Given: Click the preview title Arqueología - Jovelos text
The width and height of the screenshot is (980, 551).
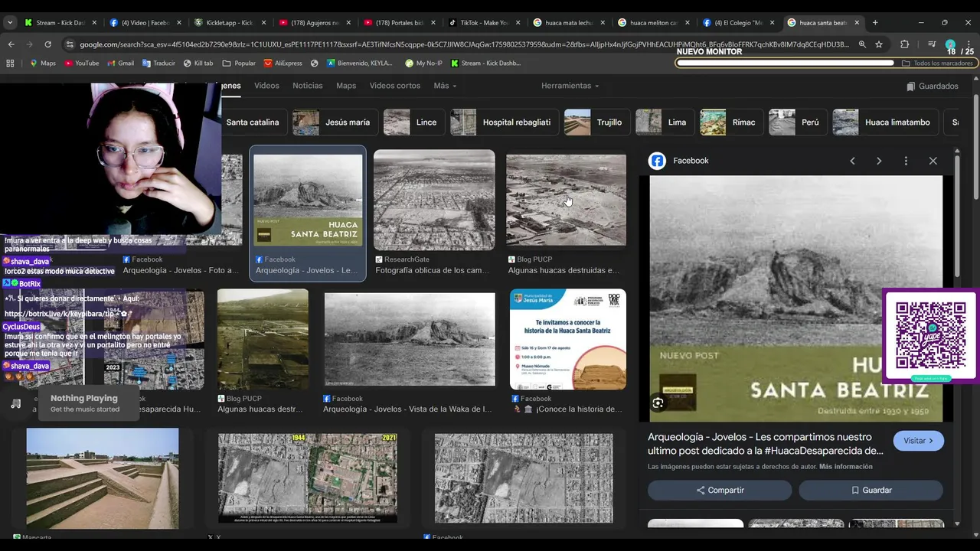Looking at the screenshot, I should point(766,444).
